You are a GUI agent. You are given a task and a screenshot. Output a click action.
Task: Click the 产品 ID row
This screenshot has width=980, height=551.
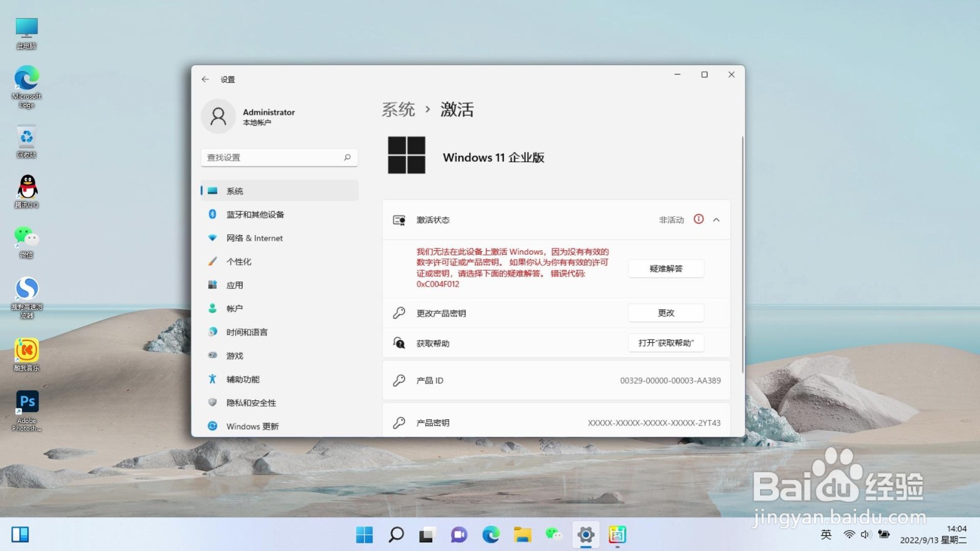(x=556, y=380)
